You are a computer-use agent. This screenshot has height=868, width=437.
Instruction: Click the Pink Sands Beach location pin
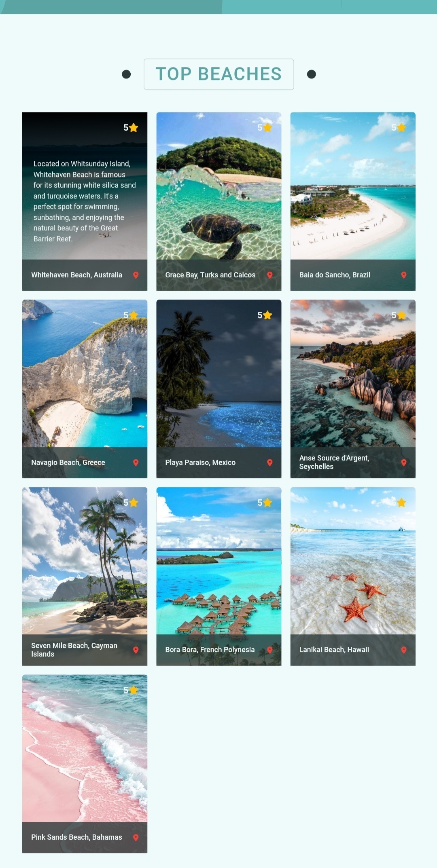click(x=136, y=837)
